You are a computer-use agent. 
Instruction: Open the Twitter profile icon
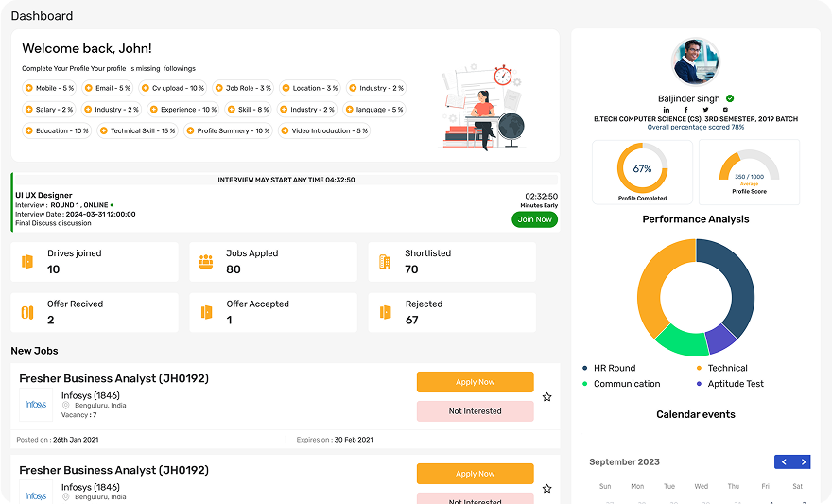coord(705,110)
